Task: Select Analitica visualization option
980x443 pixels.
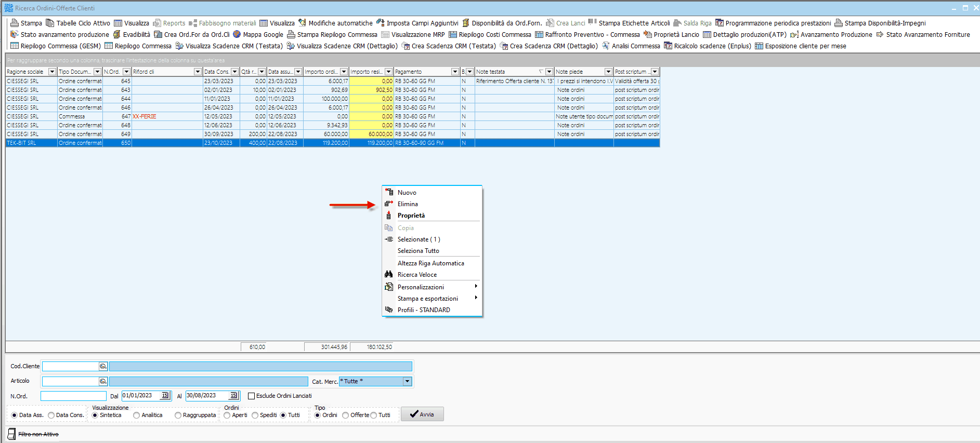Action: (x=136, y=415)
